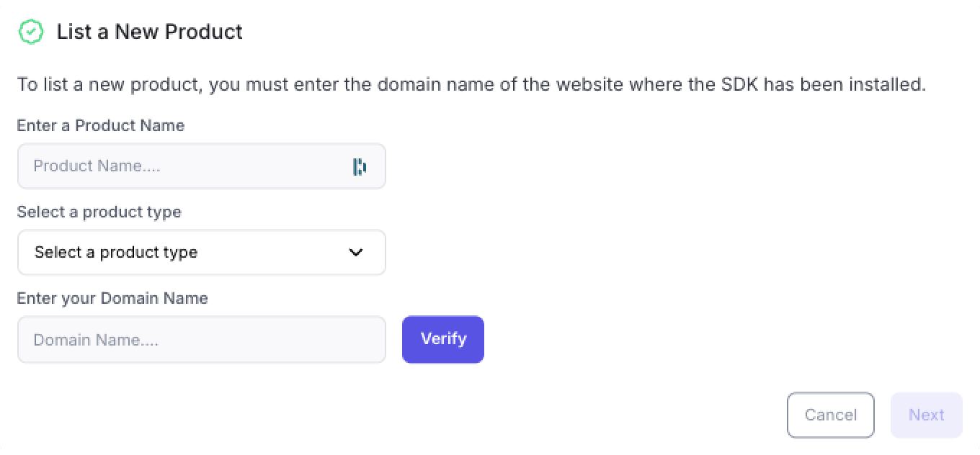The width and height of the screenshot is (980, 455).
Task: Select the text inside the product type combo box
Action: pyautogui.click(x=116, y=252)
